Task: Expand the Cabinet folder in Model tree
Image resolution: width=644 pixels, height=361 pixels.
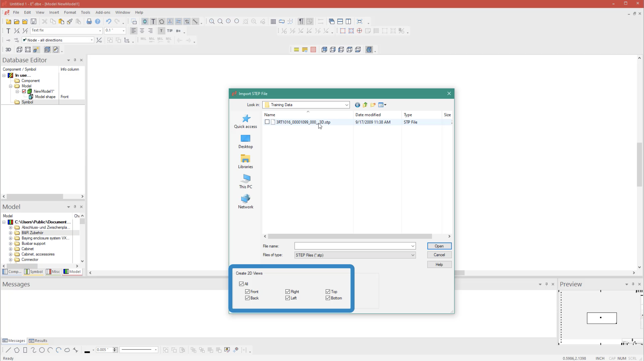Action: tap(11, 249)
